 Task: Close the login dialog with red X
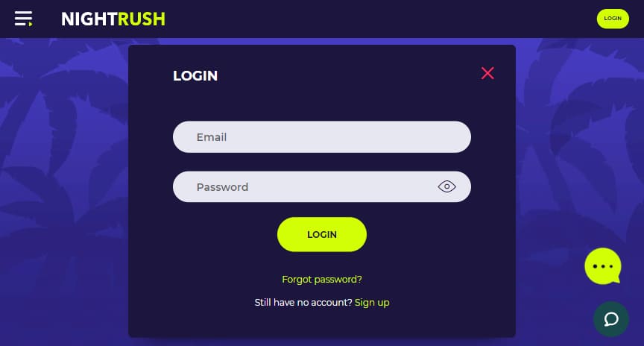(x=487, y=73)
